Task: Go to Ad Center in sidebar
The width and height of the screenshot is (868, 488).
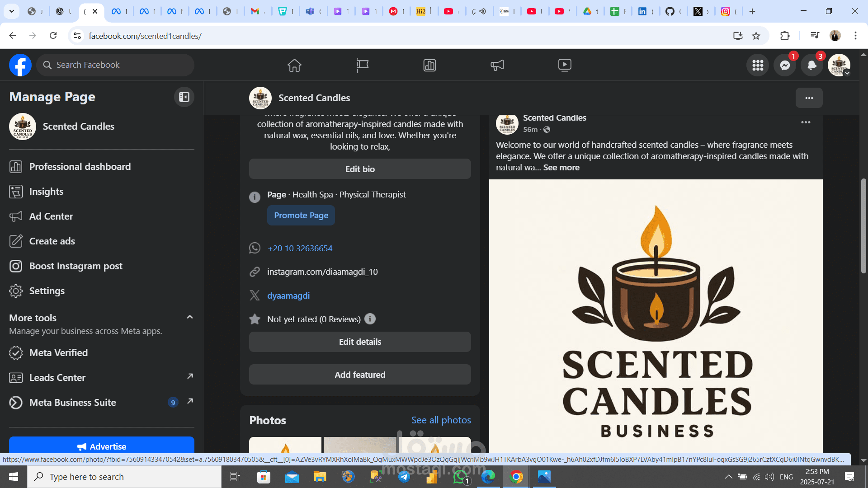Action: coord(102,216)
